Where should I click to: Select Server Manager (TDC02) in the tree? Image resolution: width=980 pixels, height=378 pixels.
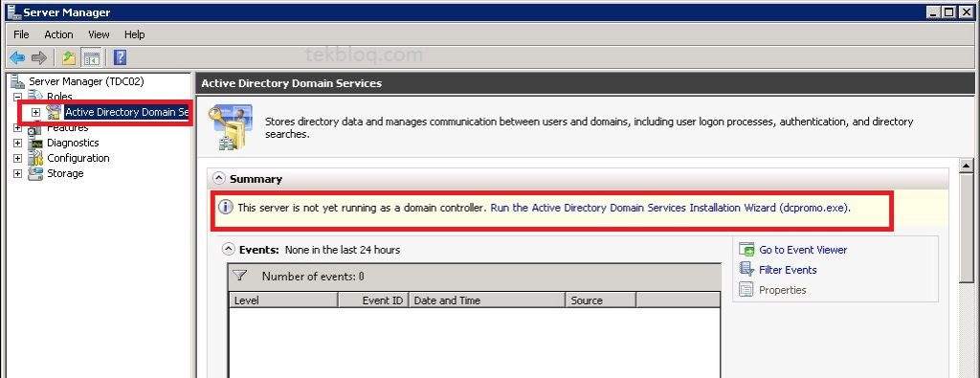coord(87,81)
